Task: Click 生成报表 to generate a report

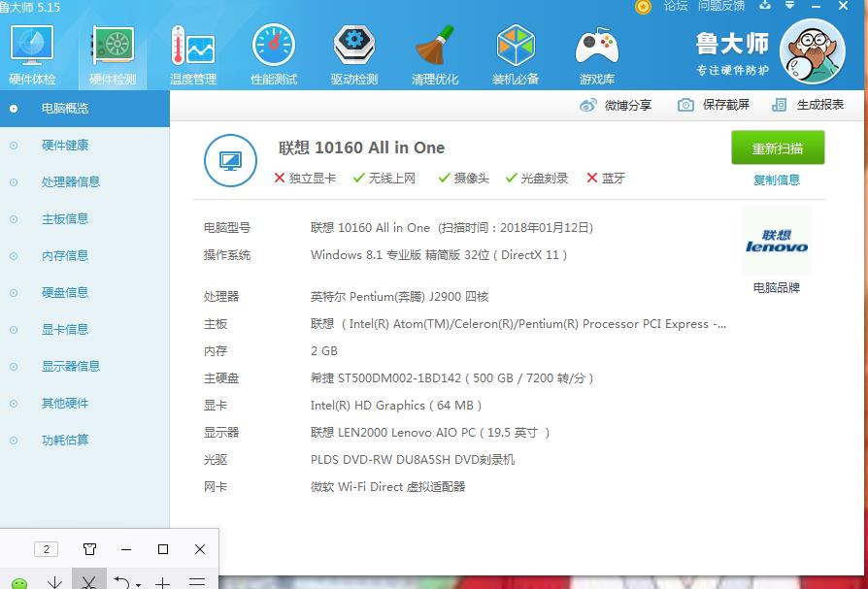Action: pyautogui.click(x=808, y=105)
